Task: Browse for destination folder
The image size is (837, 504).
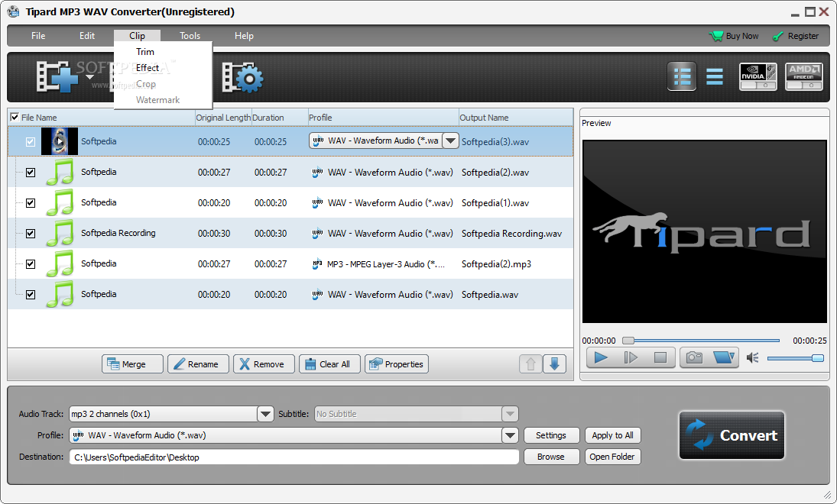Action: click(551, 457)
